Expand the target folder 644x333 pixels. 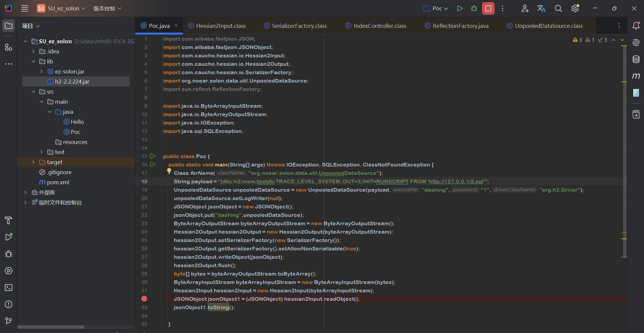(x=34, y=162)
